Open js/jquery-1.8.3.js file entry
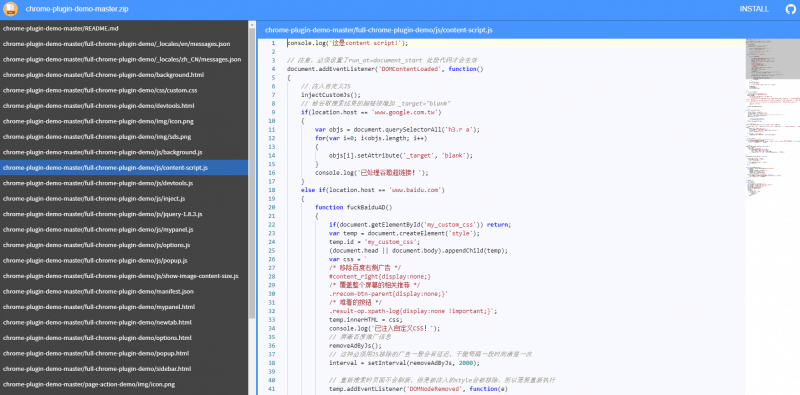 point(124,214)
